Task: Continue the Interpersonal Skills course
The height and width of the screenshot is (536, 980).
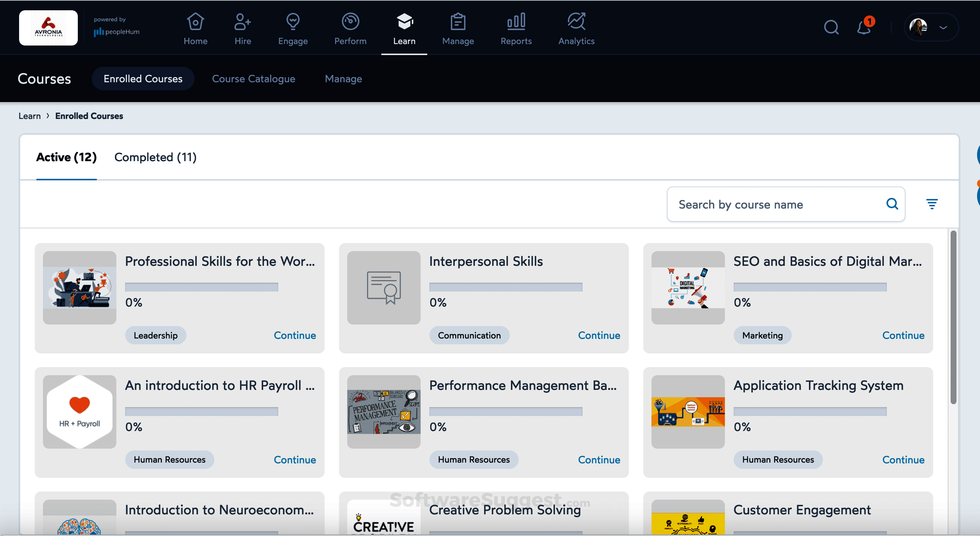Action: [599, 335]
